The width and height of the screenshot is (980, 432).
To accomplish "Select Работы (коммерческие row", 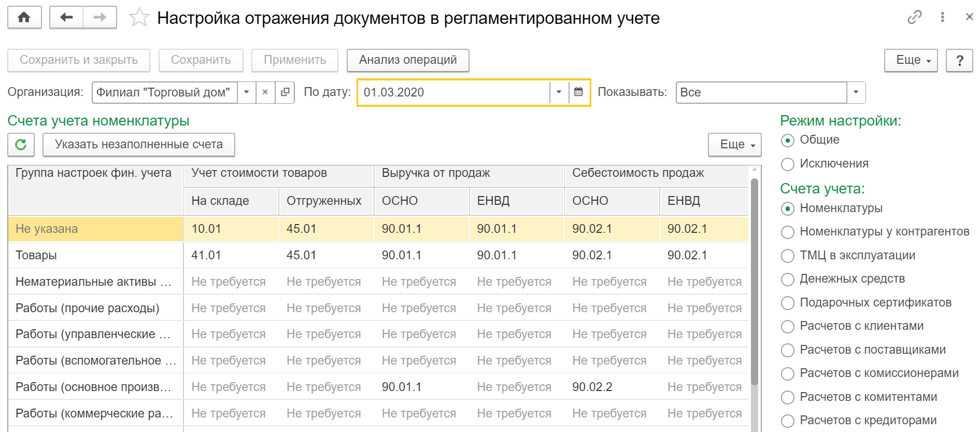I will coord(378,413).
